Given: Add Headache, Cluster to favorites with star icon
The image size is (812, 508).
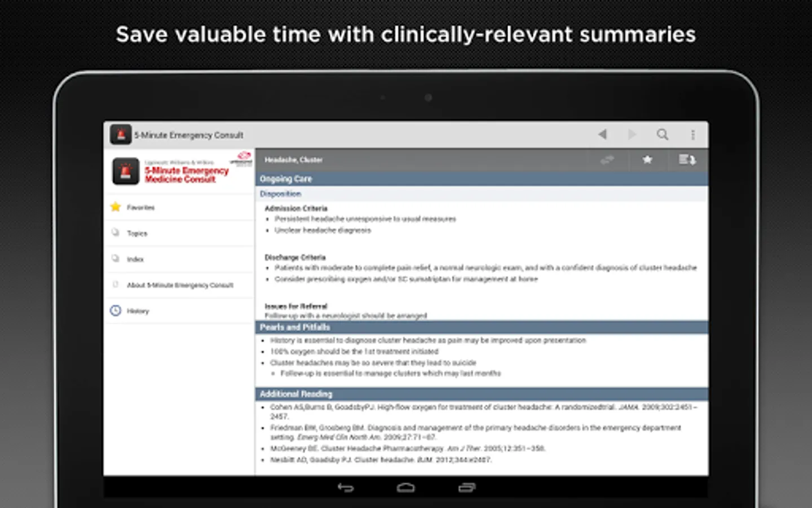Looking at the screenshot, I should pos(647,160).
